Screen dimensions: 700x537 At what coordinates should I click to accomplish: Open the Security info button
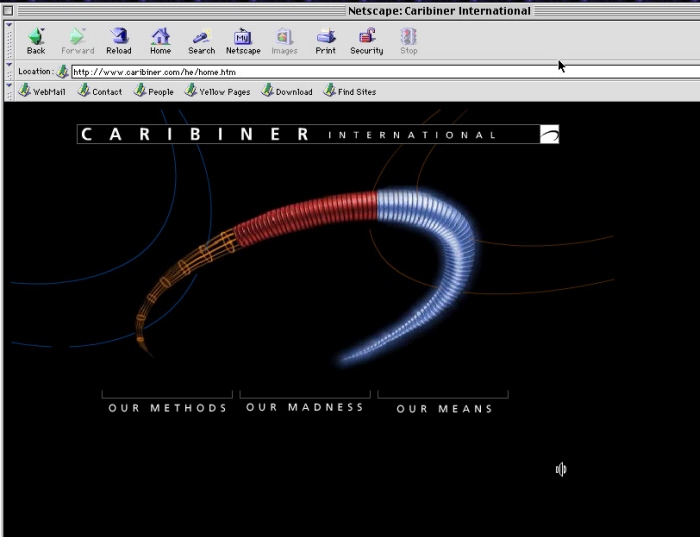click(367, 41)
